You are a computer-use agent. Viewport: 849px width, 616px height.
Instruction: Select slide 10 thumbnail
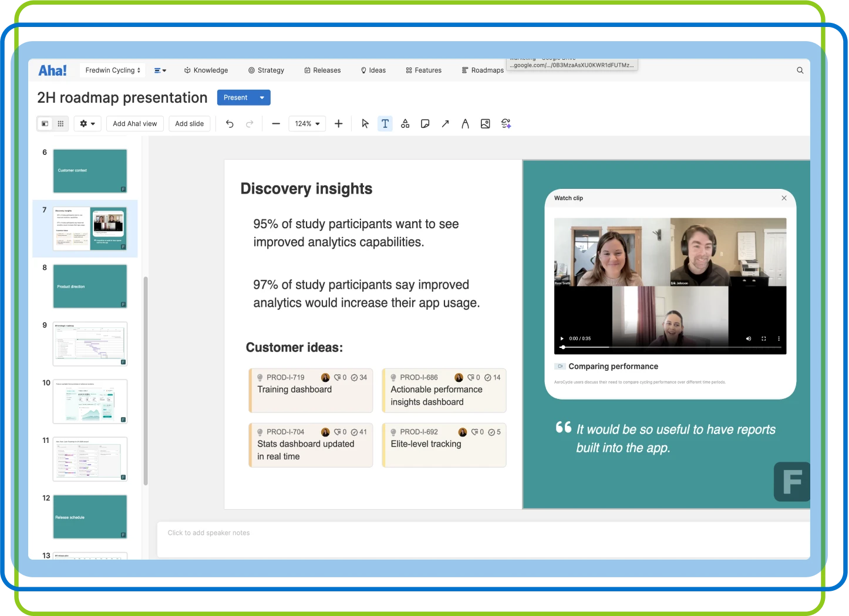pos(90,401)
